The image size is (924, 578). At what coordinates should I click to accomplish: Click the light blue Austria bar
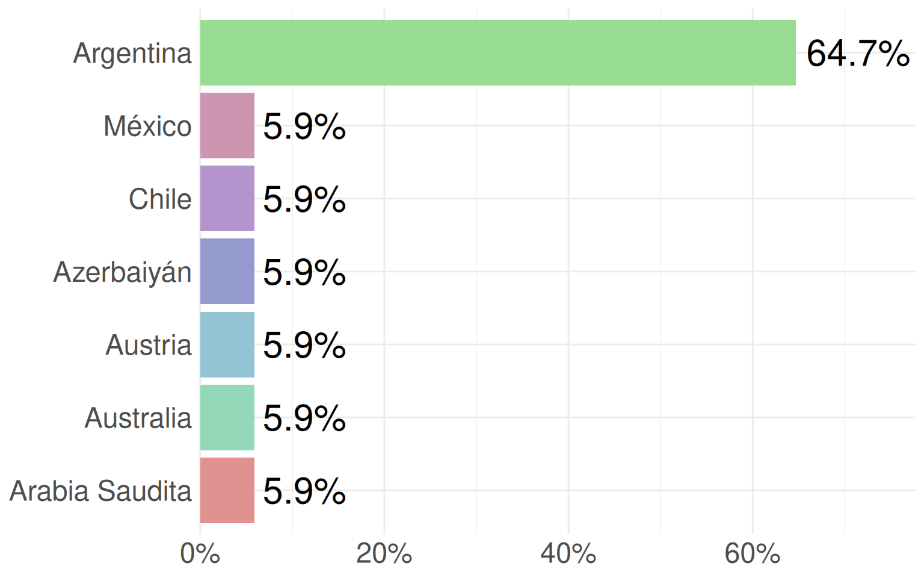[x=227, y=344]
